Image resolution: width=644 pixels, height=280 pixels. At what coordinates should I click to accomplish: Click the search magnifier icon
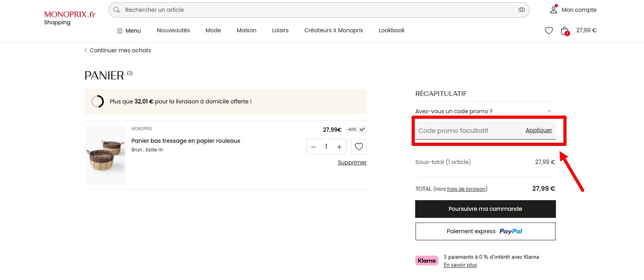tap(116, 10)
